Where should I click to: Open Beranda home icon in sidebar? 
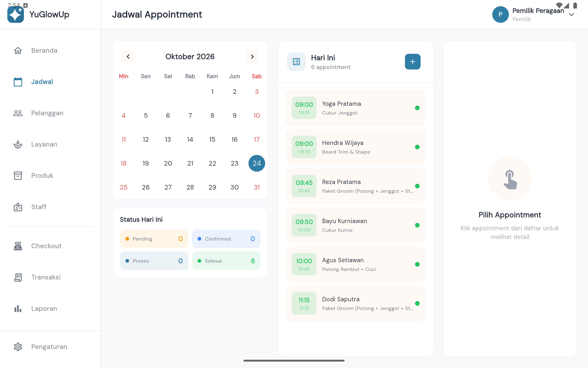click(x=18, y=50)
